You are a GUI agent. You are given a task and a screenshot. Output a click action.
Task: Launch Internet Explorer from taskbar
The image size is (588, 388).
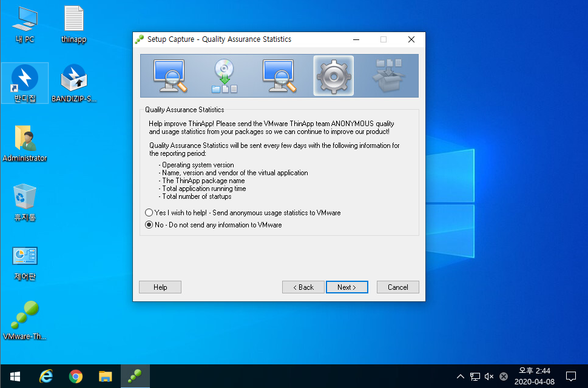(46, 376)
